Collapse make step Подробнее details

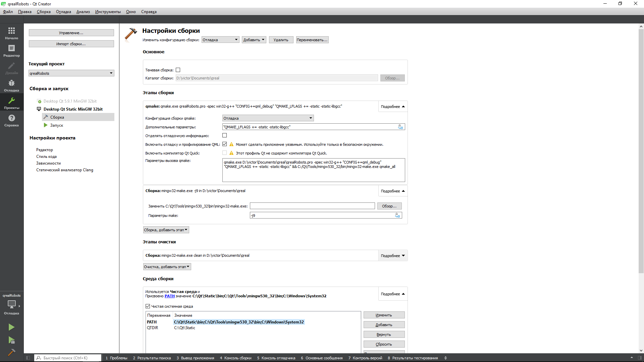point(393,191)
